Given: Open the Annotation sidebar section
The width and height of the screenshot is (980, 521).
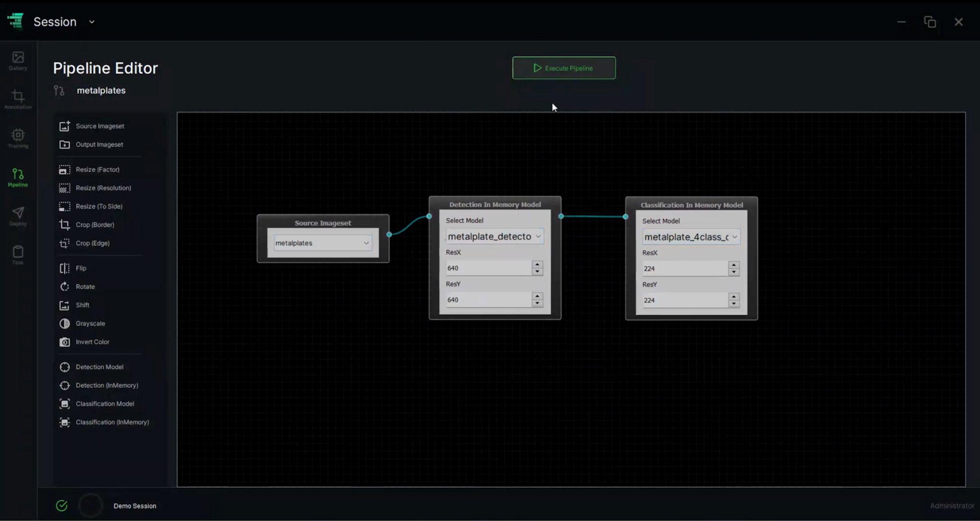Looking at the screenshot, I should 18,100.
